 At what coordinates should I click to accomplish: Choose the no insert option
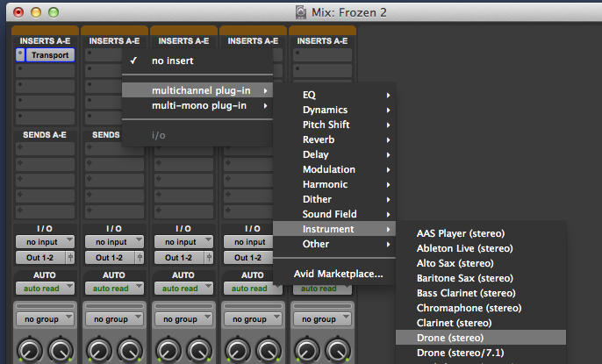pos(197,61)
